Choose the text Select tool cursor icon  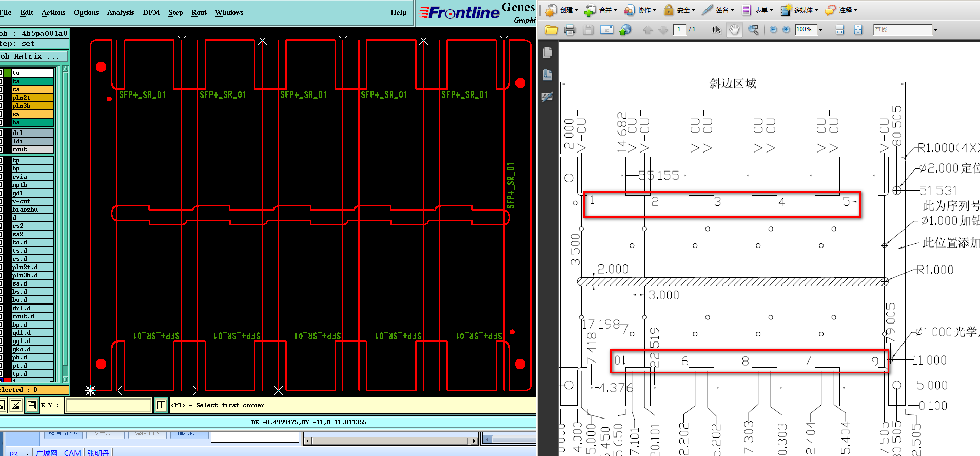716,30
